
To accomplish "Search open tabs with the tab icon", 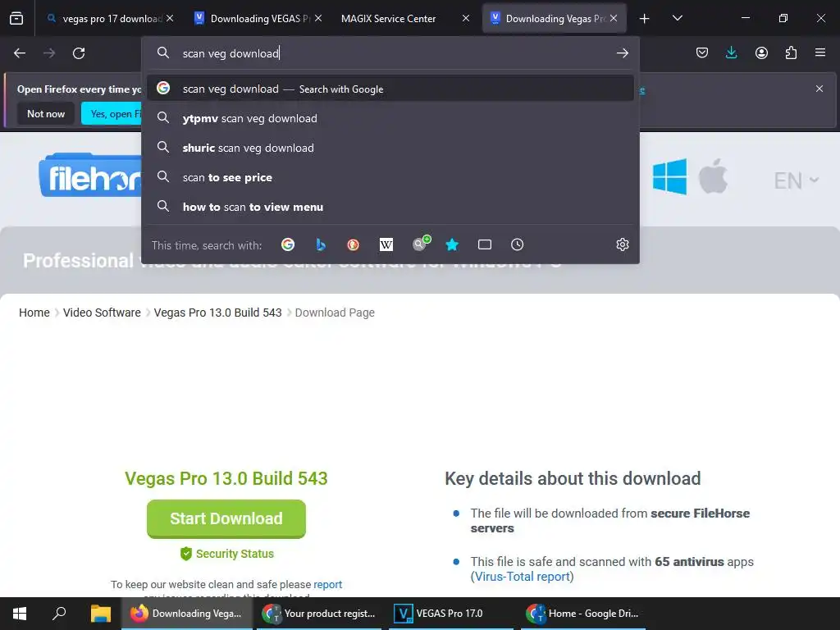I will coord(484,244).
